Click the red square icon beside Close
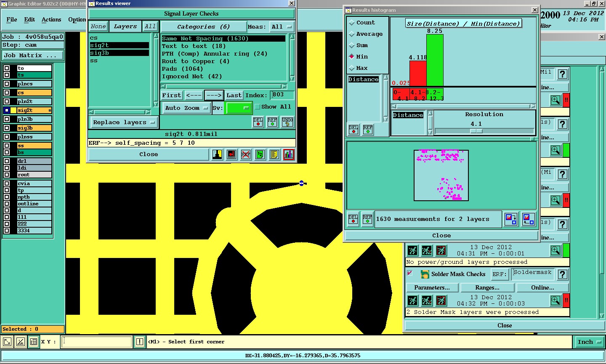The width and height of the screenshot is (606, 364). point(231,154)
